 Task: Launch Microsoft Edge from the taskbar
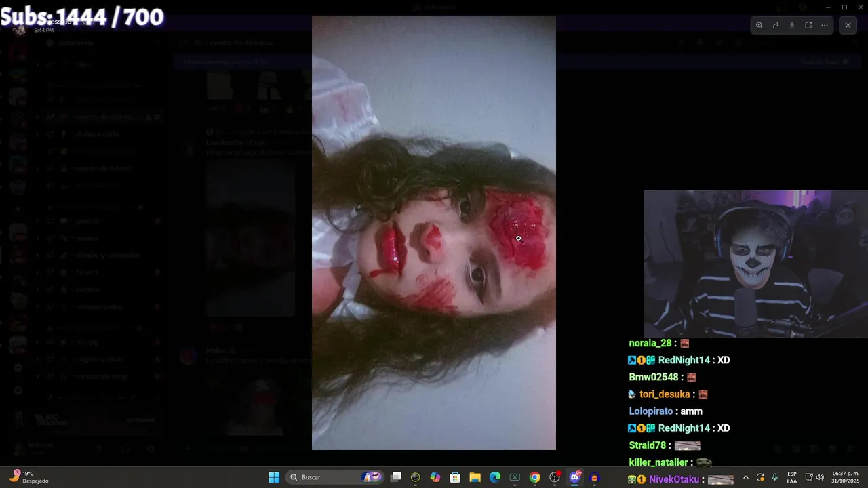(x=495, y=477)
